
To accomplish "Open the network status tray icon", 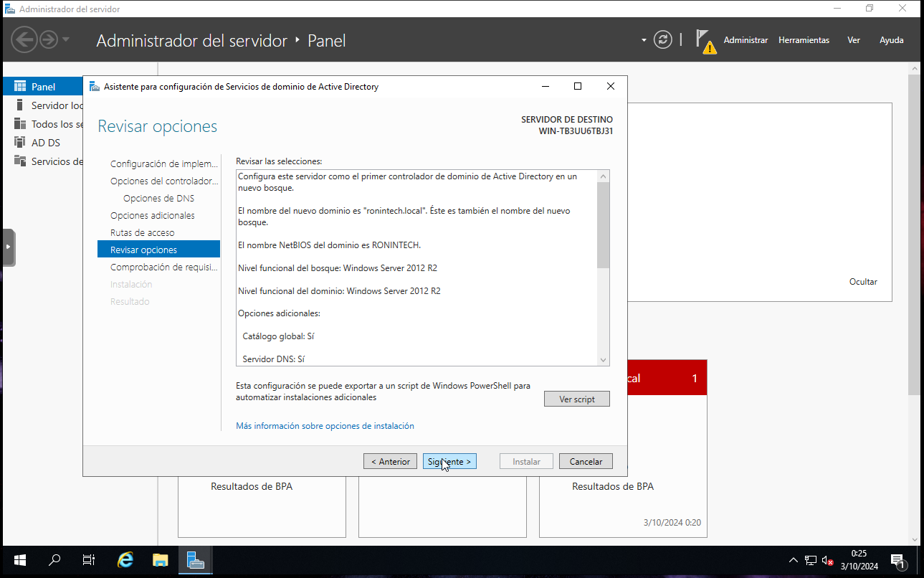I will [x=811, y=560].
